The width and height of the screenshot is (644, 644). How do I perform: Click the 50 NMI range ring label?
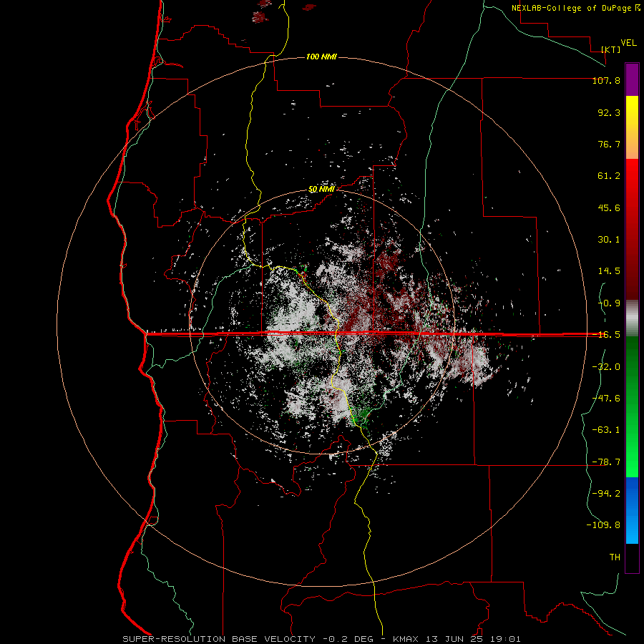pyautogui.click(x=321, y=189)
